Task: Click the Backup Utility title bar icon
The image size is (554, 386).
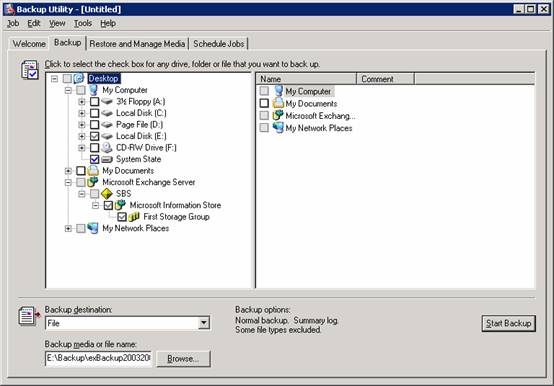Action: (x=9, y=9)
